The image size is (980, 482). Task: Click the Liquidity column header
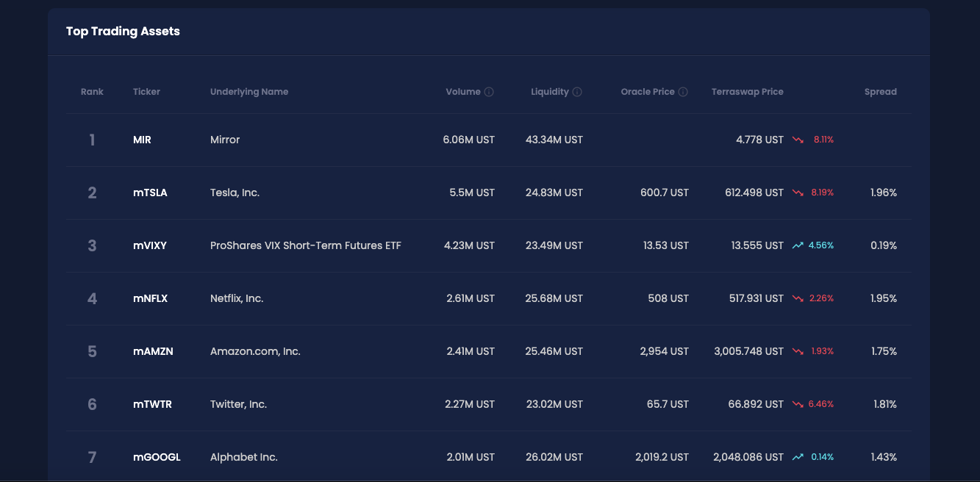[x=550, y=92]
